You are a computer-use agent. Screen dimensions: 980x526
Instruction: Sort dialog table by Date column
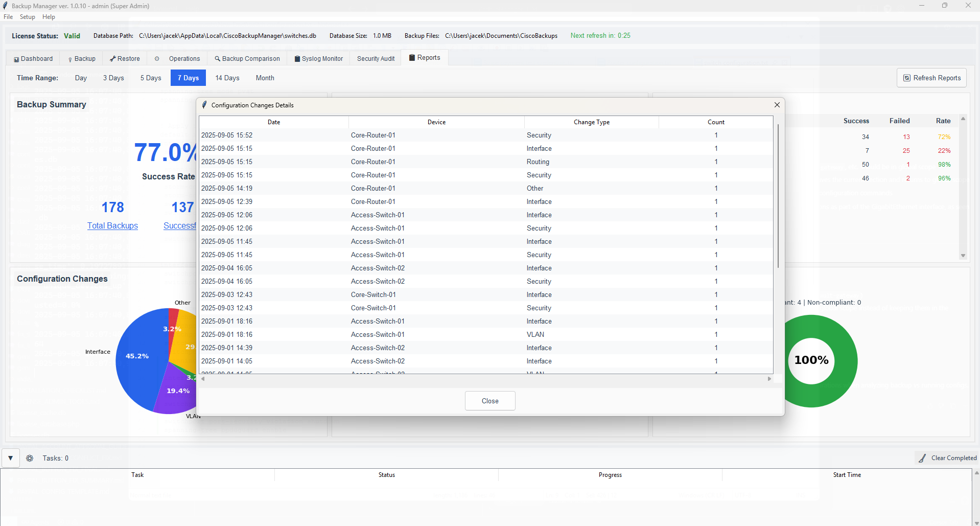pyautogui.click(x=274, y=122)
